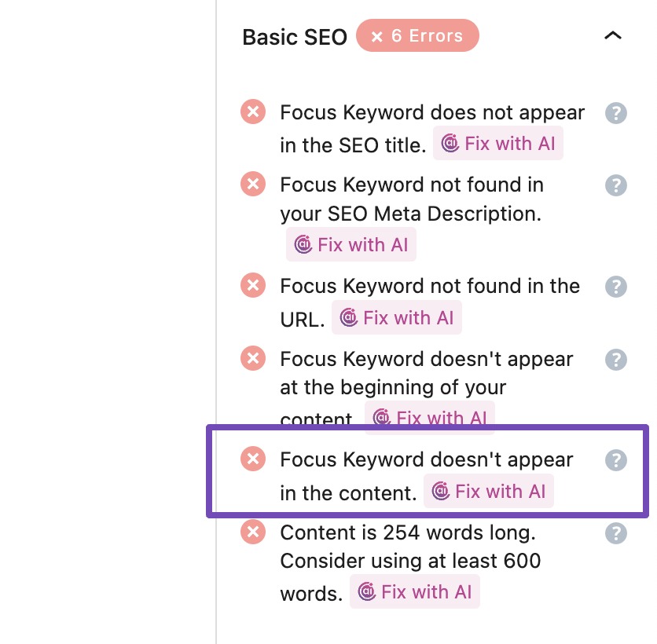Click the red error icon beside SEO title issue
Screen dimensions: 657x644
[x=253, y=112]
